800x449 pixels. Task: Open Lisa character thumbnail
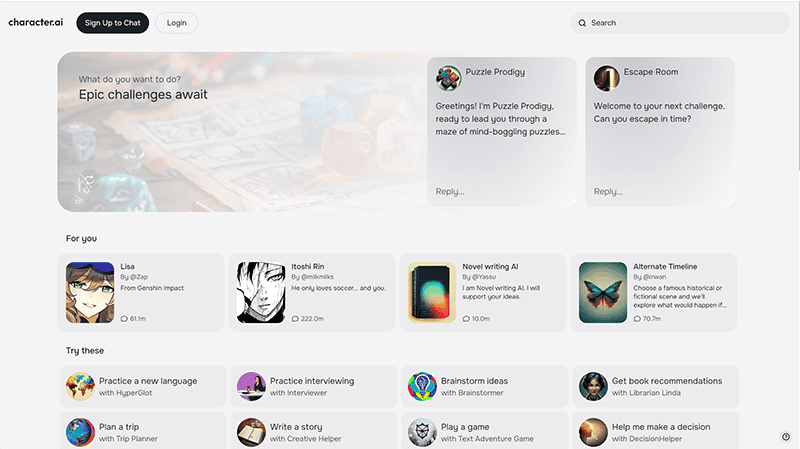(90, 292)
